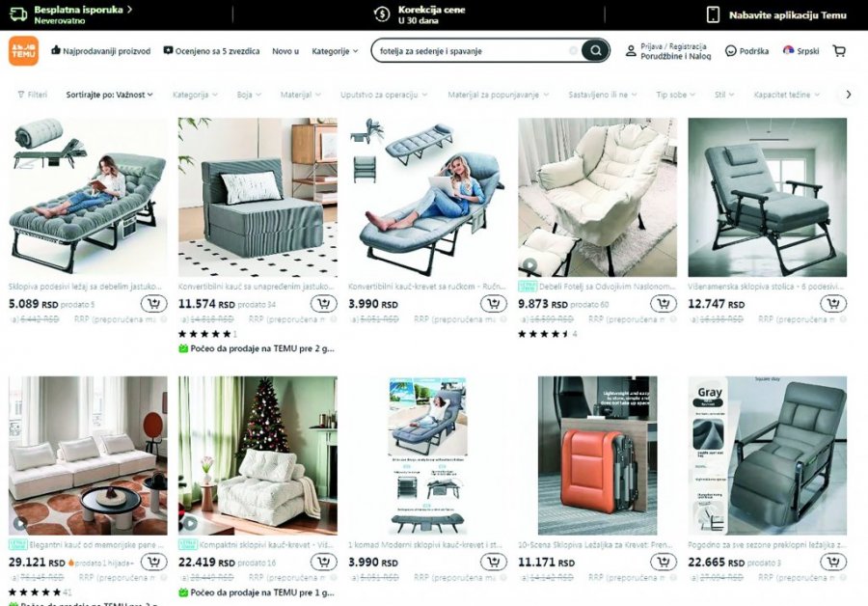This screenshot has width=868, height=606.
Task: Open the shopping cart icon in header
Action: (839, 51)
